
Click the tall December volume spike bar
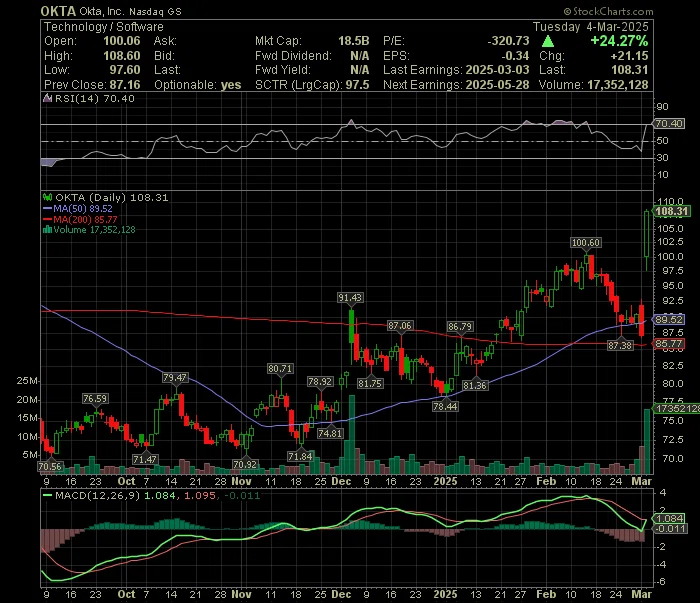(x=352, y=434)
